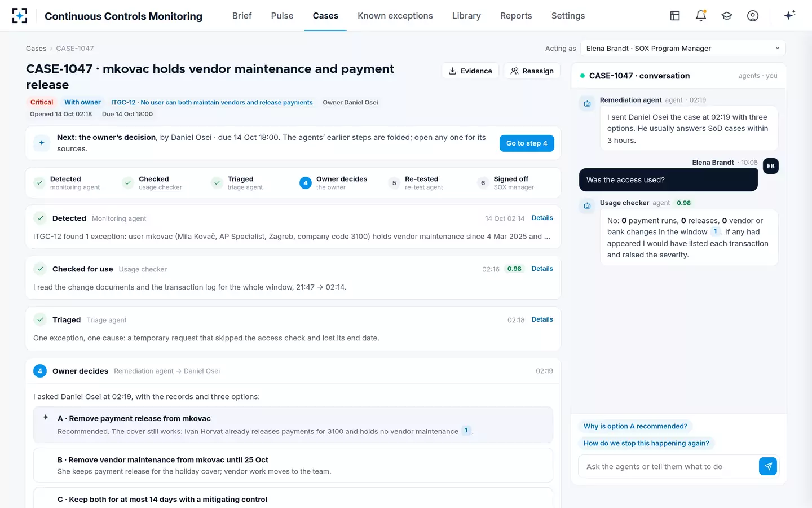Switch to the Brief tab

pyautogui.click(x=242, y=16)
